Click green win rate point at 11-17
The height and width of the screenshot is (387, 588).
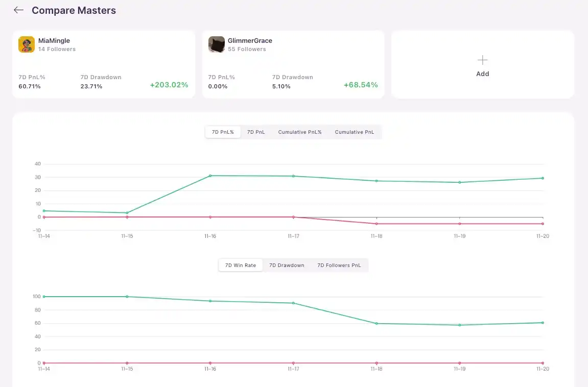point(293,303)
